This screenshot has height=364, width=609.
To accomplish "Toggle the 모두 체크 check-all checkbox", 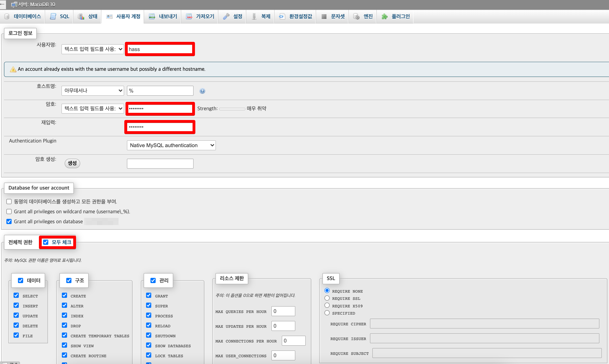I will coord(46,242).
